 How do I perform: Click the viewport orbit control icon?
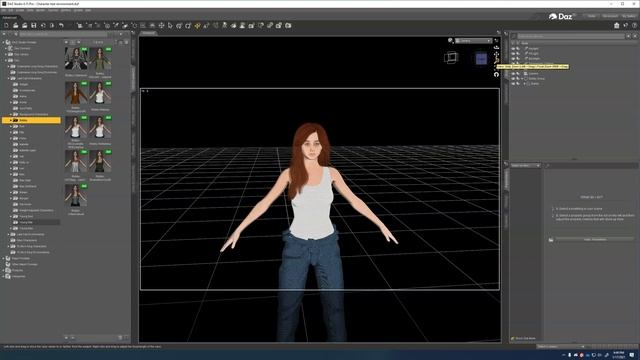(496, 47)
